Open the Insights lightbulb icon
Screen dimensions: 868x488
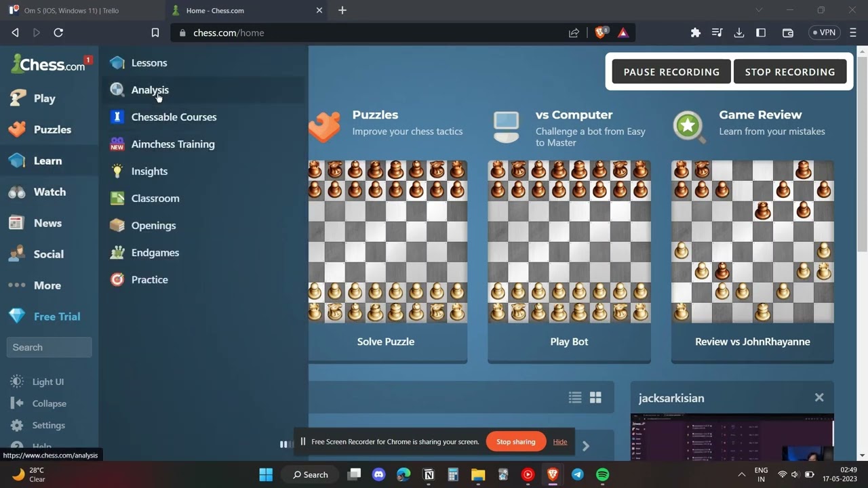117,171
